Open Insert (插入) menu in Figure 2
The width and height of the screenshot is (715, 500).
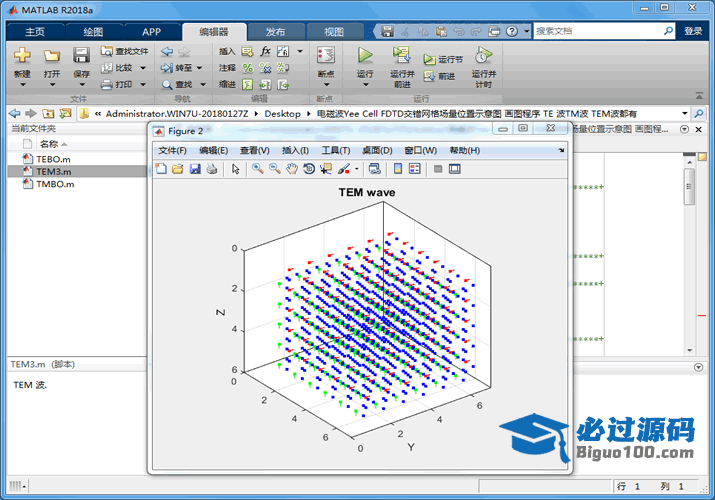coord(295,150)
